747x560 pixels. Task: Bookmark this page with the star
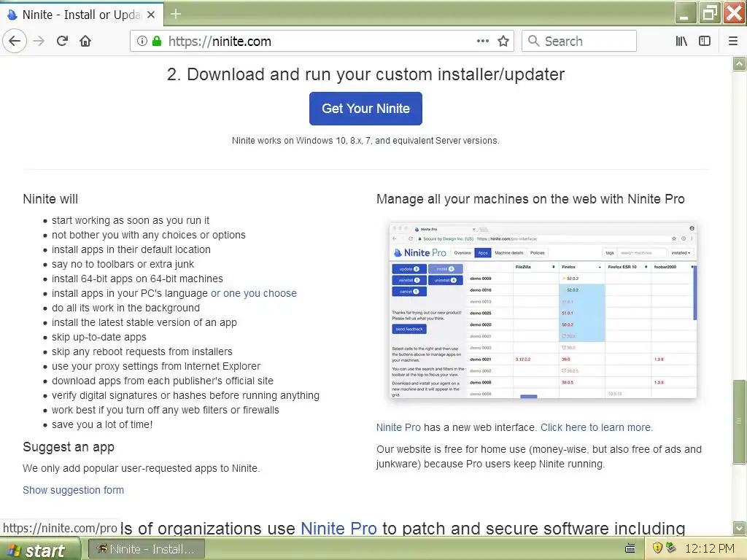click(503, 41)
